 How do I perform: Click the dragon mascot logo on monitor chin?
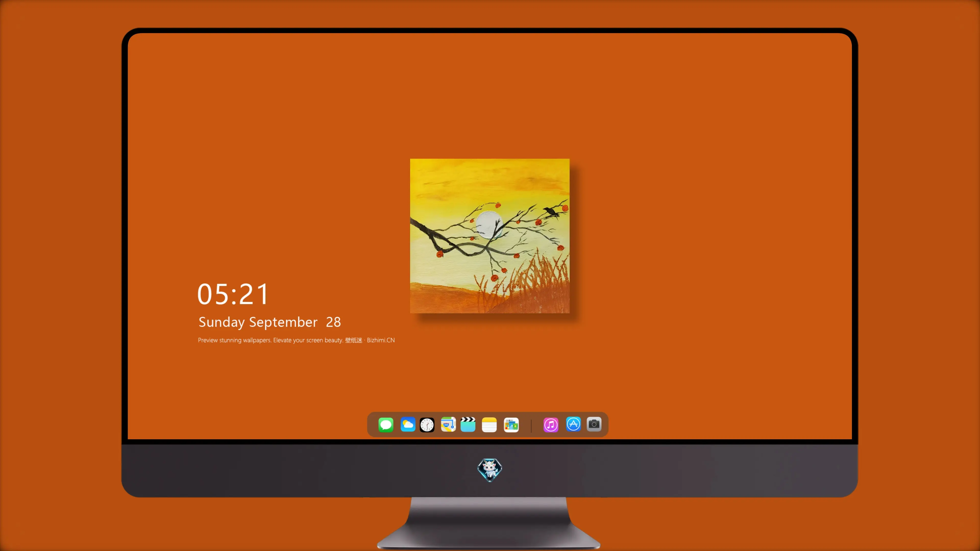pyautogui.click(x=490, y=470)
